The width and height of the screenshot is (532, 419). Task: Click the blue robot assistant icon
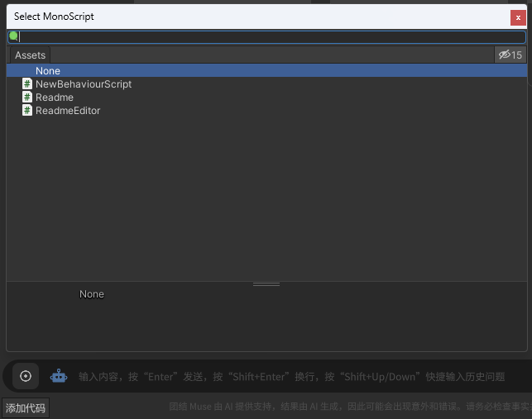58,376
